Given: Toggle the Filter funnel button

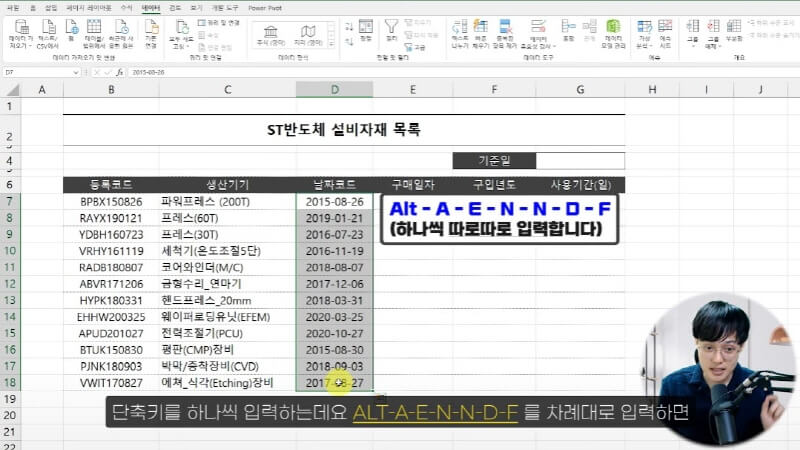Looking at the screenshot, I should [391, 31].
